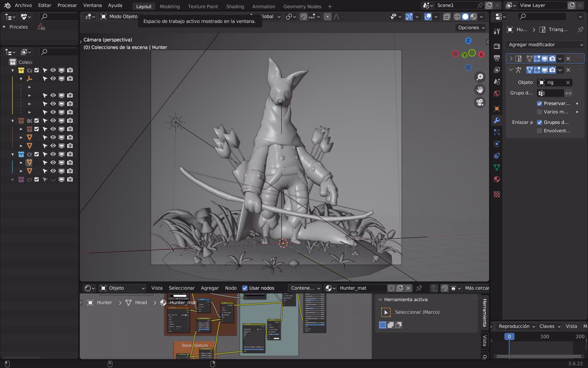
Task: Enable the Varios m... checkbox
Action: click(539, 112)
